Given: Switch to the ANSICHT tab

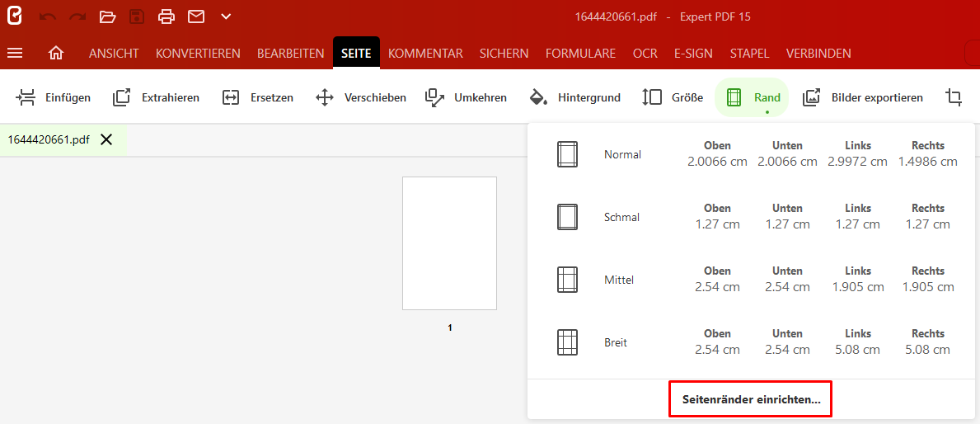Looking at the screenshot, I should [x=114, y=54].
